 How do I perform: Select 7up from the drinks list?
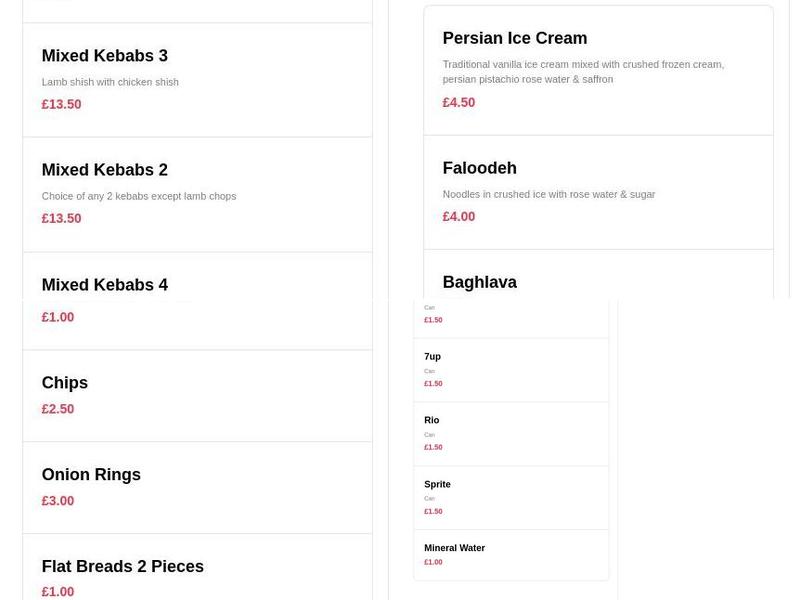tap(432, 356)
